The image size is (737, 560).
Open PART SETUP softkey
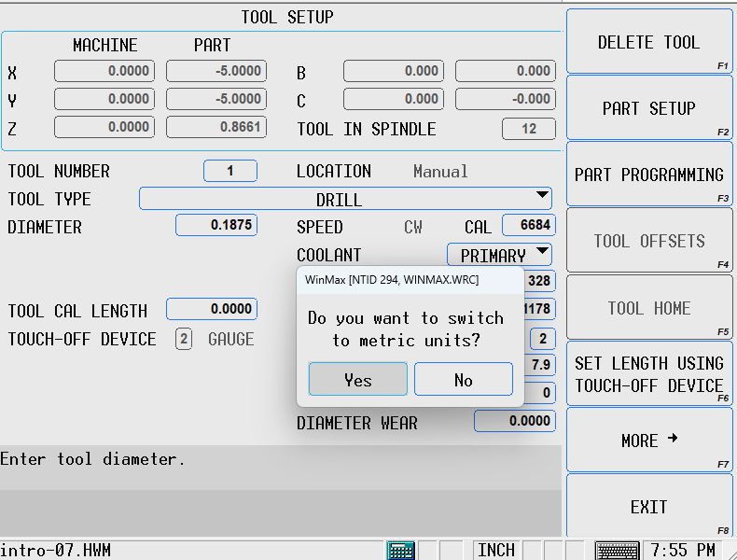tap(649, 108)
